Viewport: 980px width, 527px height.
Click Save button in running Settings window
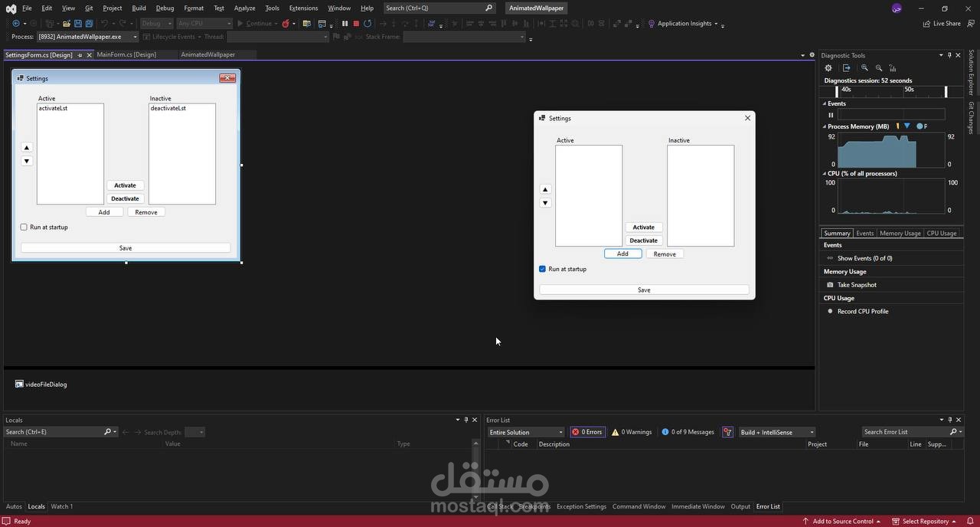[x=644, y=290]
